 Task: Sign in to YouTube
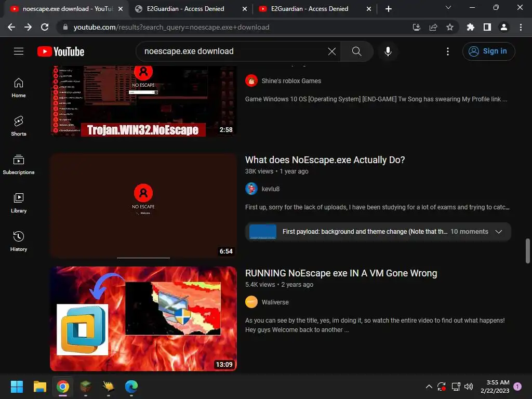click(x=488, y=51)
